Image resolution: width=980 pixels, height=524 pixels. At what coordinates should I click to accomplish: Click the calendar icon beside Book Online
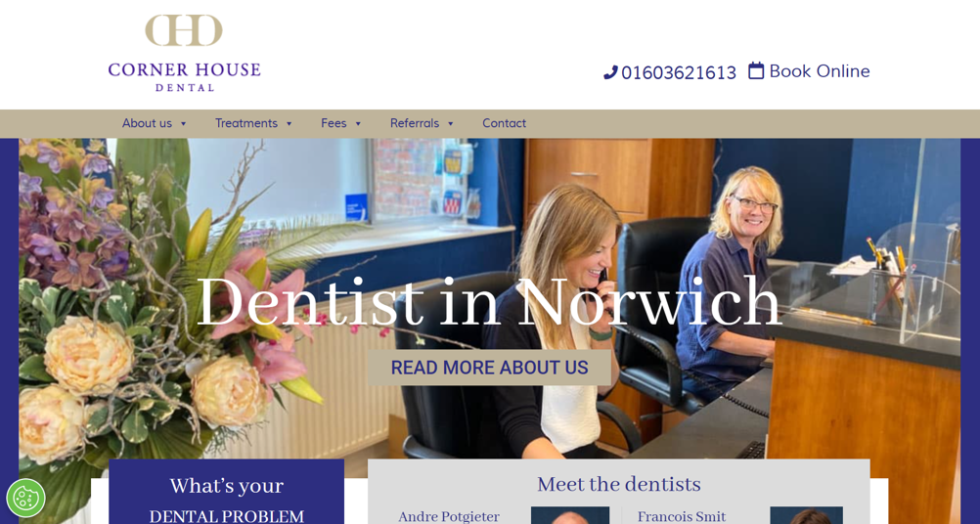pyautogui.click(x=756, y=70)
